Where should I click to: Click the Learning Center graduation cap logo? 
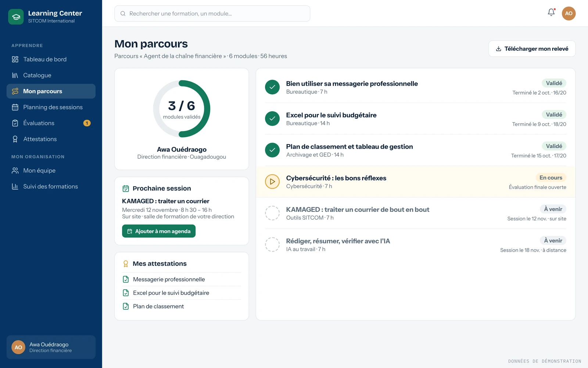tap(16, 17)
